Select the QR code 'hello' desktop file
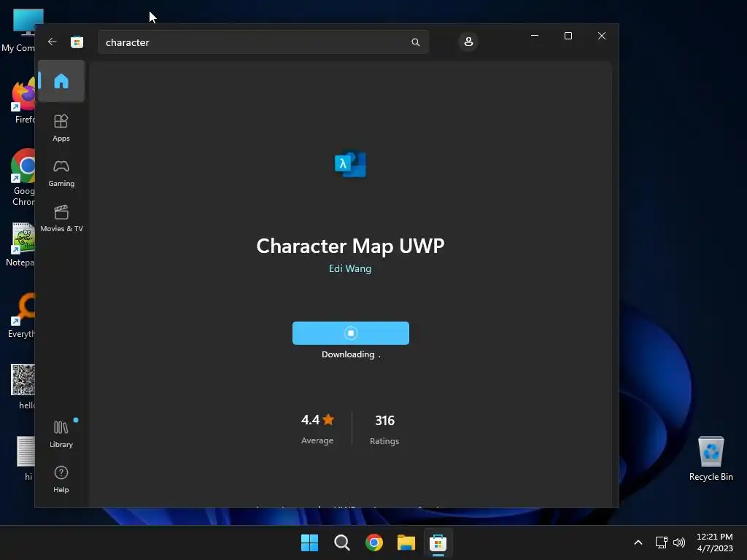 23,386
